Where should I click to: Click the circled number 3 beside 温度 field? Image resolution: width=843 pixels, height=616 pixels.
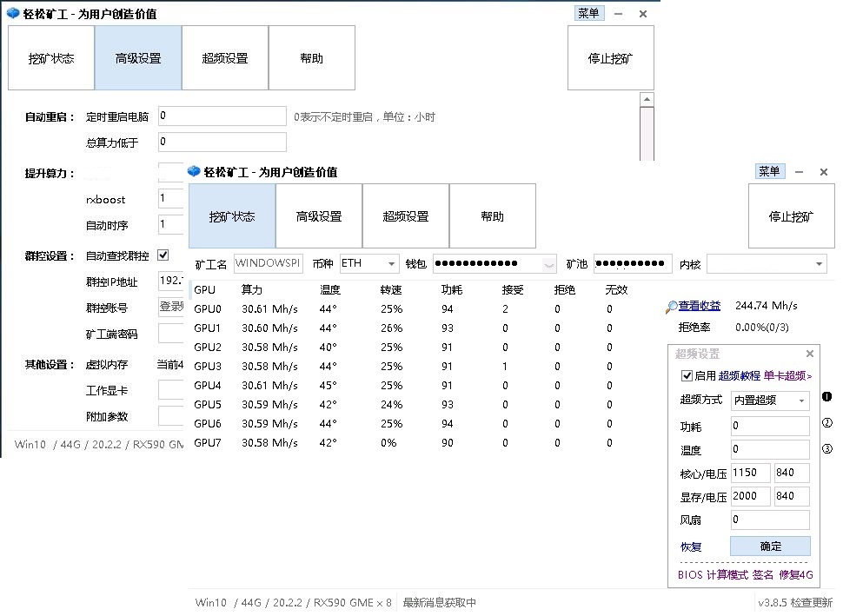[x=827, y=449]
